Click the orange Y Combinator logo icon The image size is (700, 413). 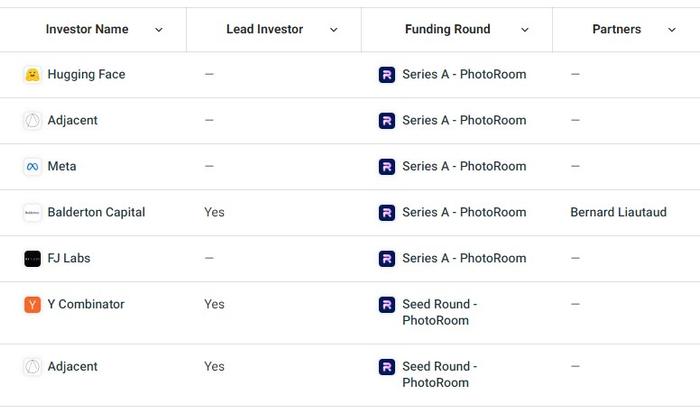tap(32, 305)
